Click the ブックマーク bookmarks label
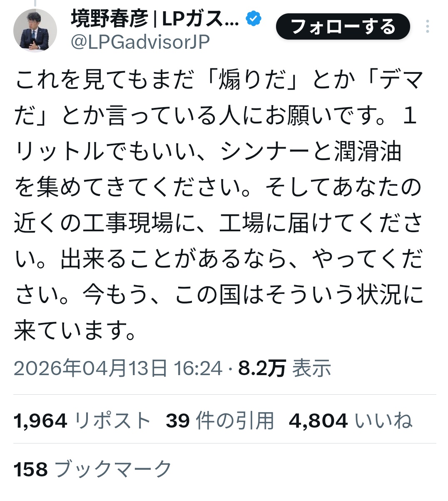Viewport: 448px width, 501px height. coord(113,469)
